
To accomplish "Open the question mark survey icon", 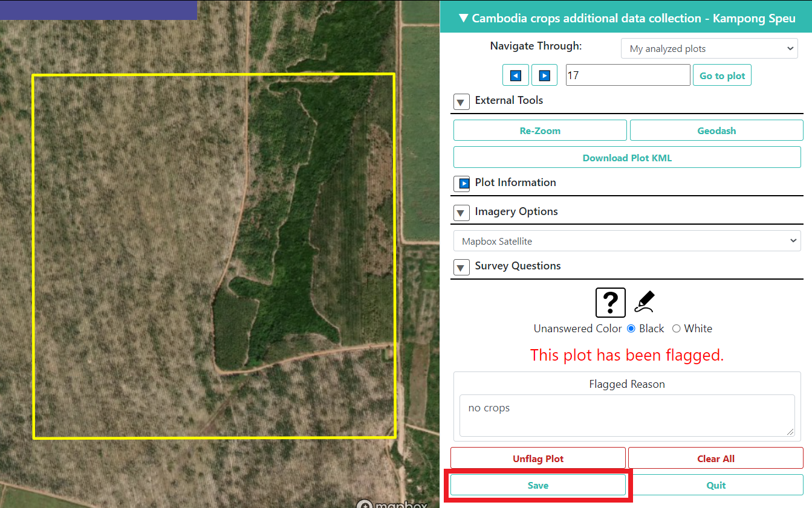I will [x=611, y=302].
